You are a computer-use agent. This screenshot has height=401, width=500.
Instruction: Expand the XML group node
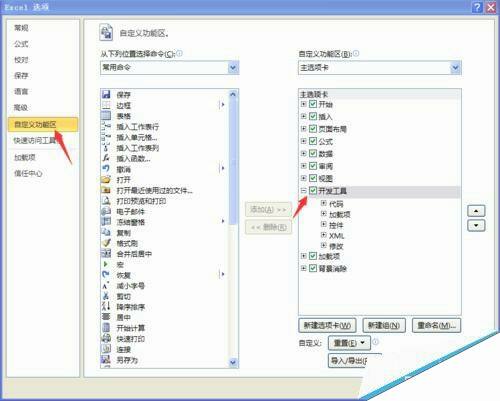pos(323,235)
